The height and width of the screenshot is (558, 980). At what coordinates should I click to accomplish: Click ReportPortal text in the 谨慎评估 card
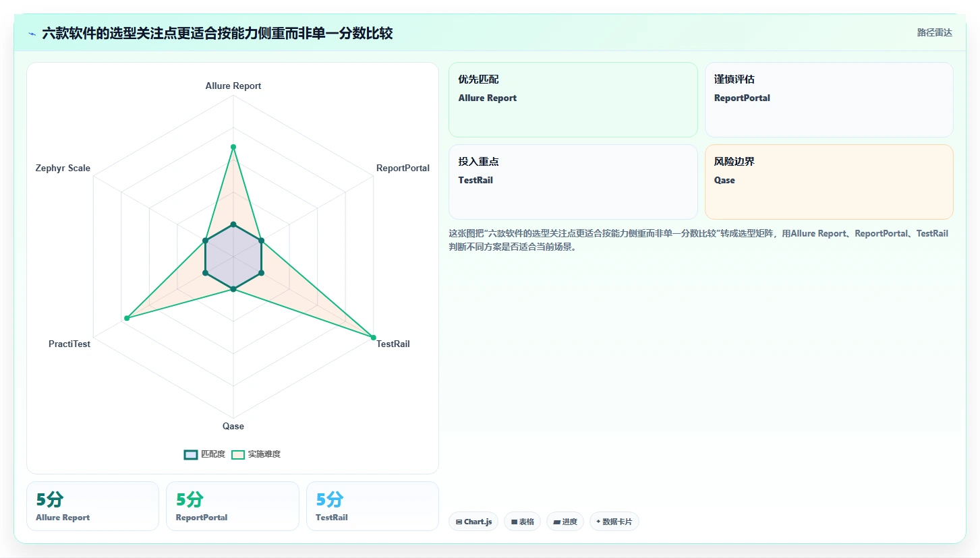pos(742,98)
